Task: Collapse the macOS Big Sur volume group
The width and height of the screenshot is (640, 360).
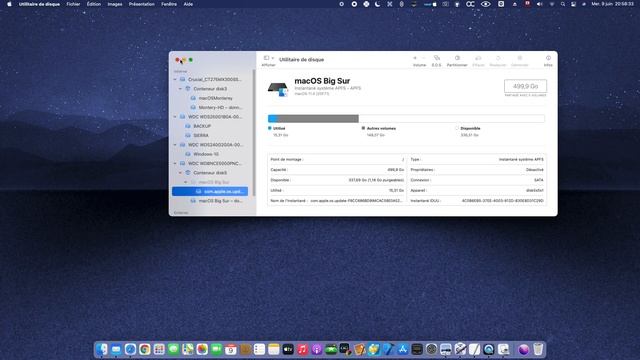Action: click(186, 182)
